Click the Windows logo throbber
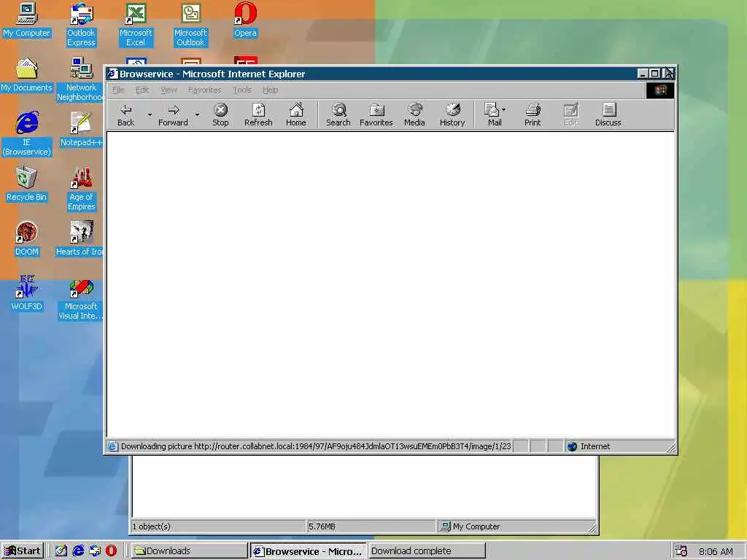The height and width of the screenshot is (560, 747). pos(659,90)
